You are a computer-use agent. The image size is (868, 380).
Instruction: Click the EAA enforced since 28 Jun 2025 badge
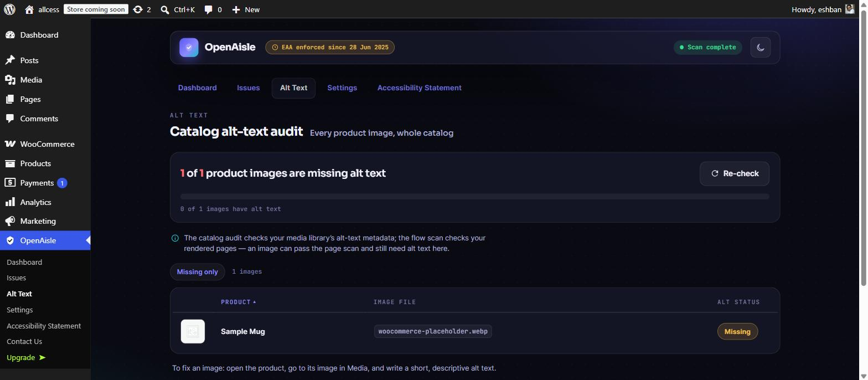330,48
